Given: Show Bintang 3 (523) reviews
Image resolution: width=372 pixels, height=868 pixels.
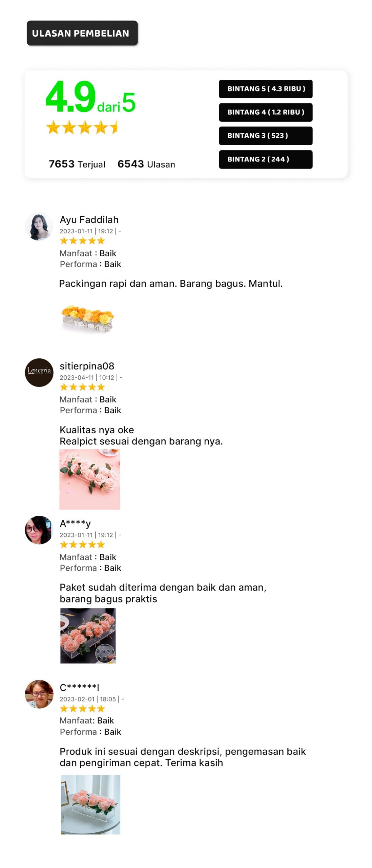Looking at the screenshot, I should pos(266,136).
